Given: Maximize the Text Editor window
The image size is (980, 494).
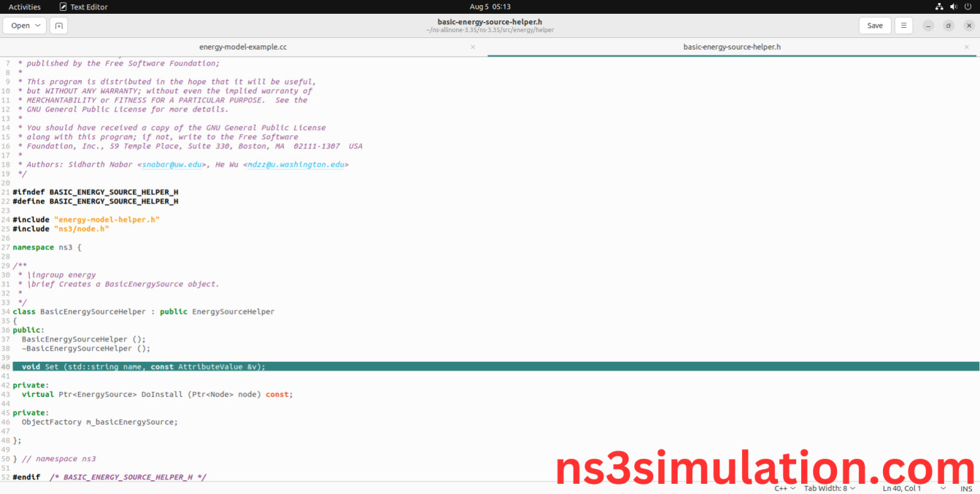Looking at the screenshot, I should coord(948,26).
